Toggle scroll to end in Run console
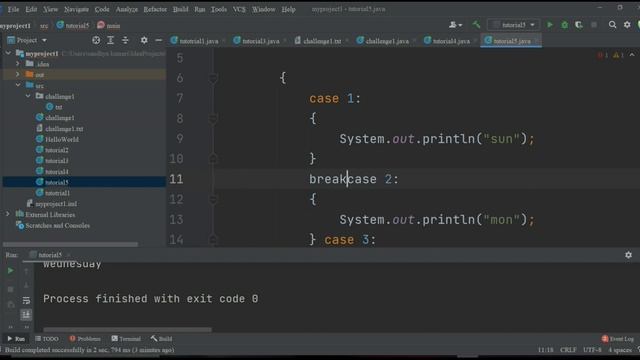640x360 pixels. click(26, 314)
